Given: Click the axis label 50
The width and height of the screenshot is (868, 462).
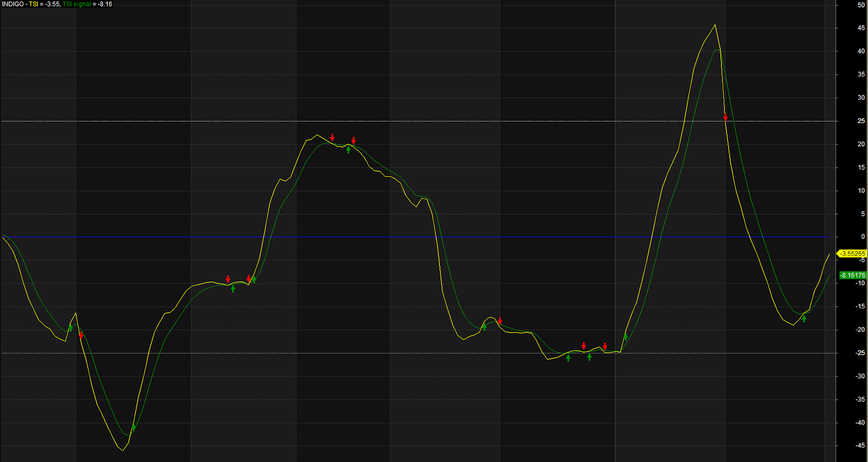Looking at the screenshot, I should [861, 5].
